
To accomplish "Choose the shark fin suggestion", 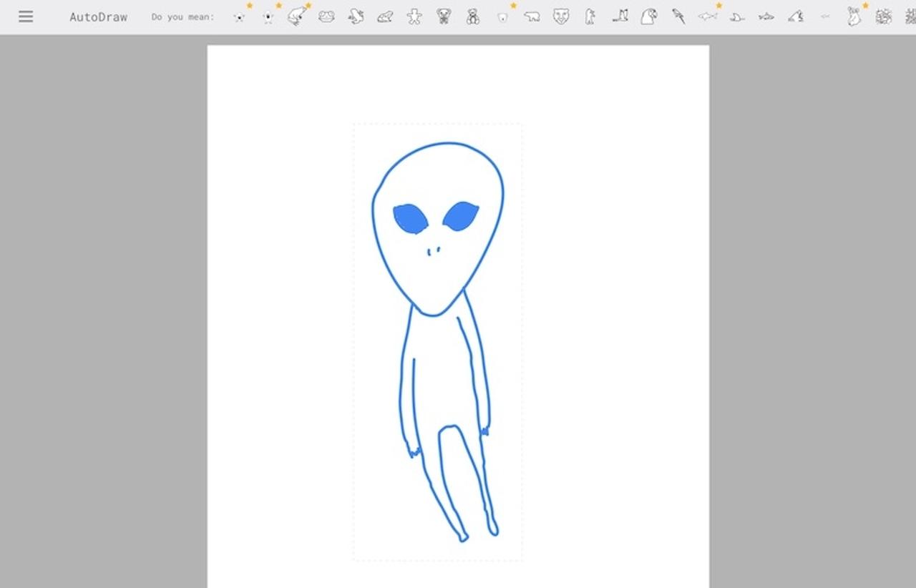I will 736,17.
